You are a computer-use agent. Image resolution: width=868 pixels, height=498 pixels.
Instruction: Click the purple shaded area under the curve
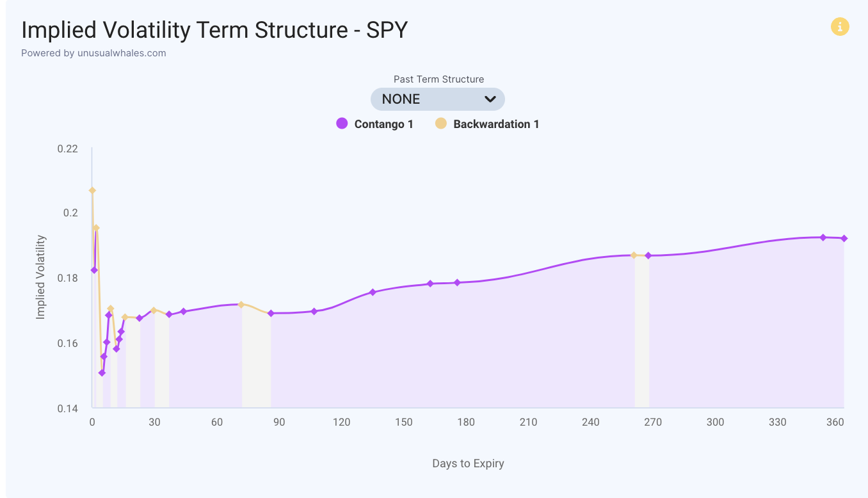[448, 352]
